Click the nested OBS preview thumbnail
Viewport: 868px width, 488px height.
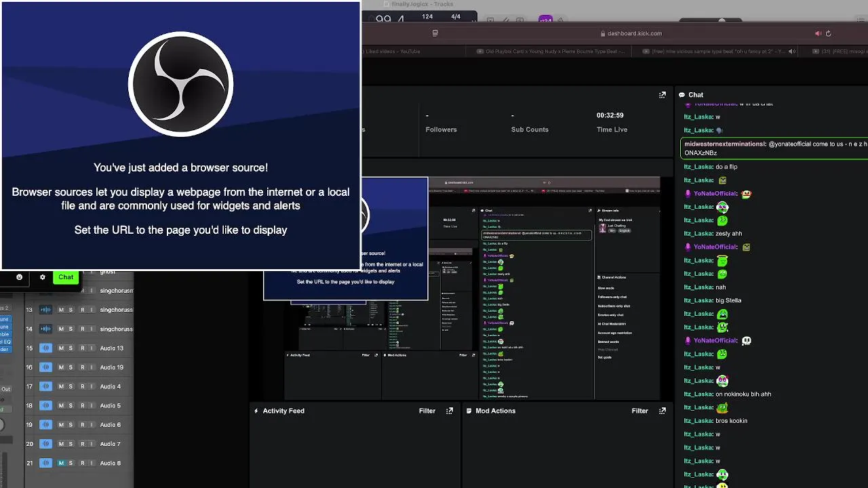(x=461, y=288)
